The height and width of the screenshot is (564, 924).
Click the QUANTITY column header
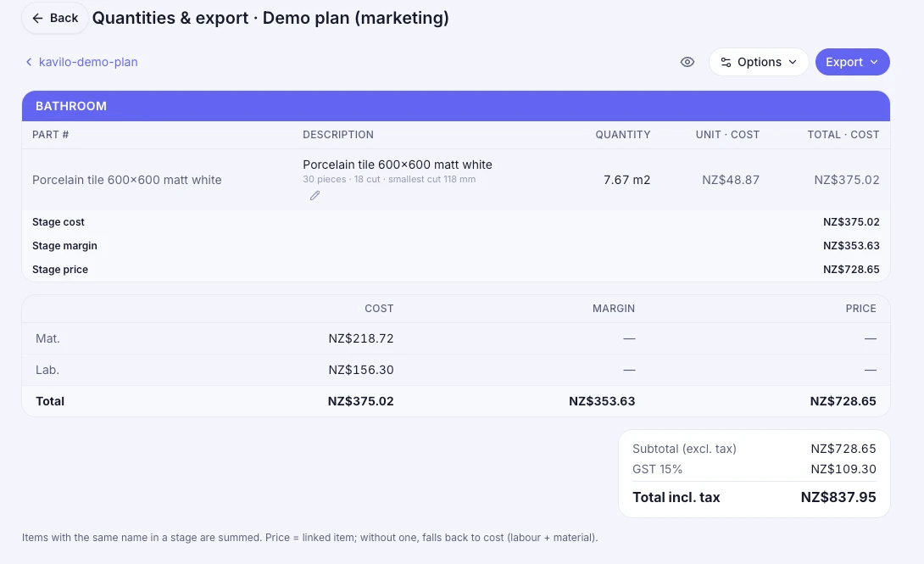[x=623, y=135]
